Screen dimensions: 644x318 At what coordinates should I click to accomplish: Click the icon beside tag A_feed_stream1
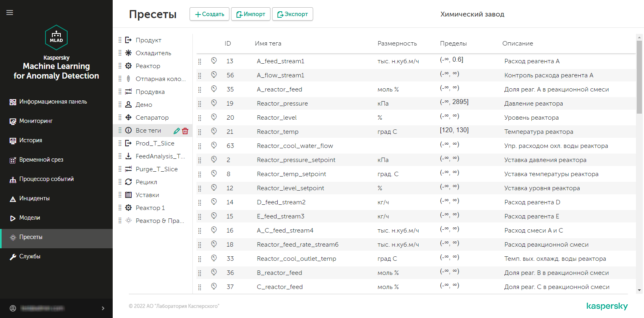pyautogui.click(x=214, y=60)
